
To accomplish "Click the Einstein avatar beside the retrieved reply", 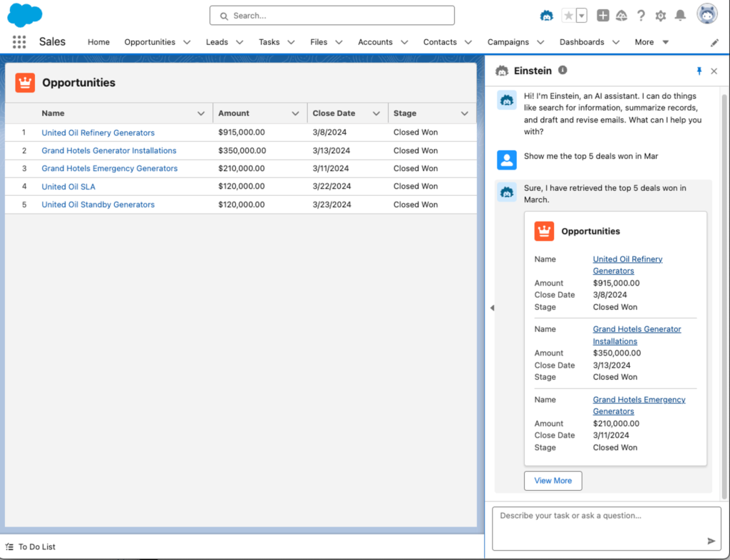I will click(x=507, y=192).
